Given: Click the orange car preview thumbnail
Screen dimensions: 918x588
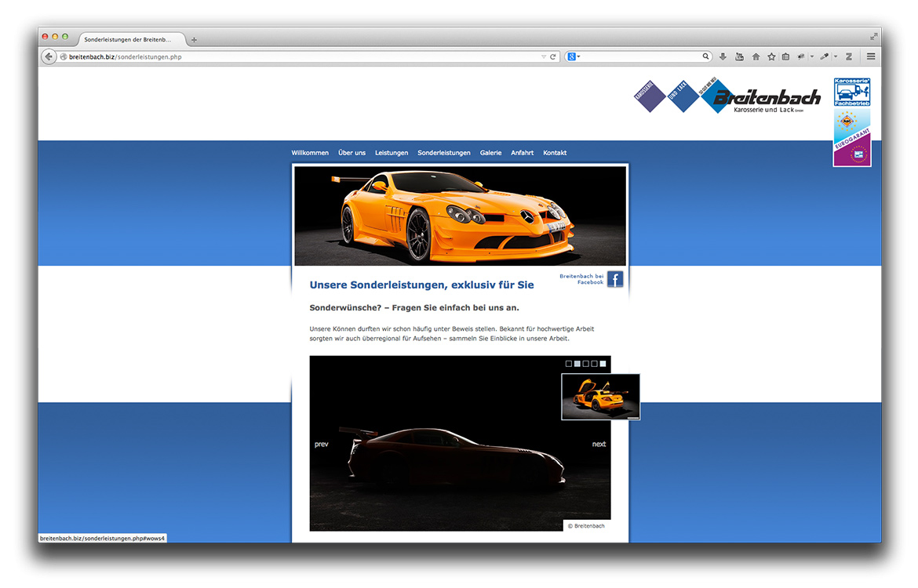Looking at the screenshot, I should pos(600,397).
